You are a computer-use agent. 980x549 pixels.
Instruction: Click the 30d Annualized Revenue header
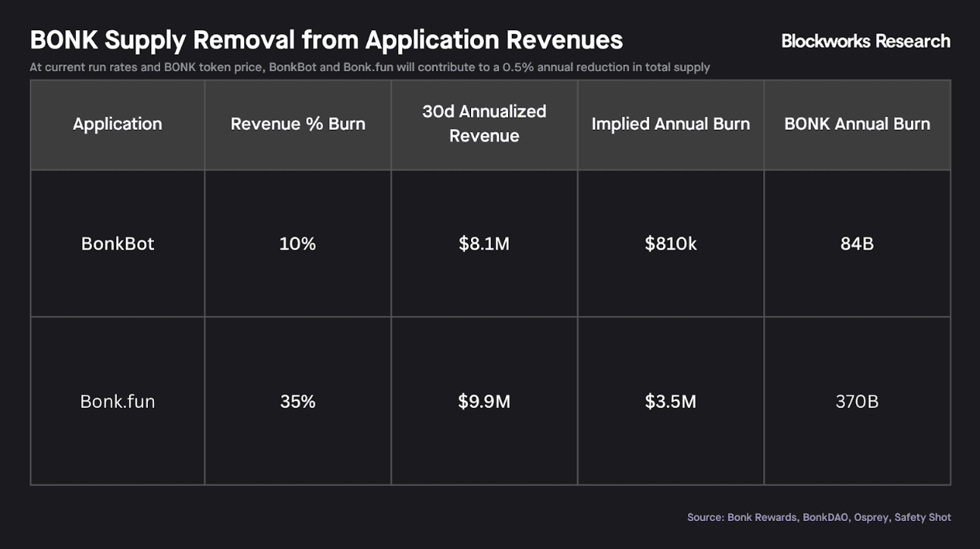click(x=484, y=124)
